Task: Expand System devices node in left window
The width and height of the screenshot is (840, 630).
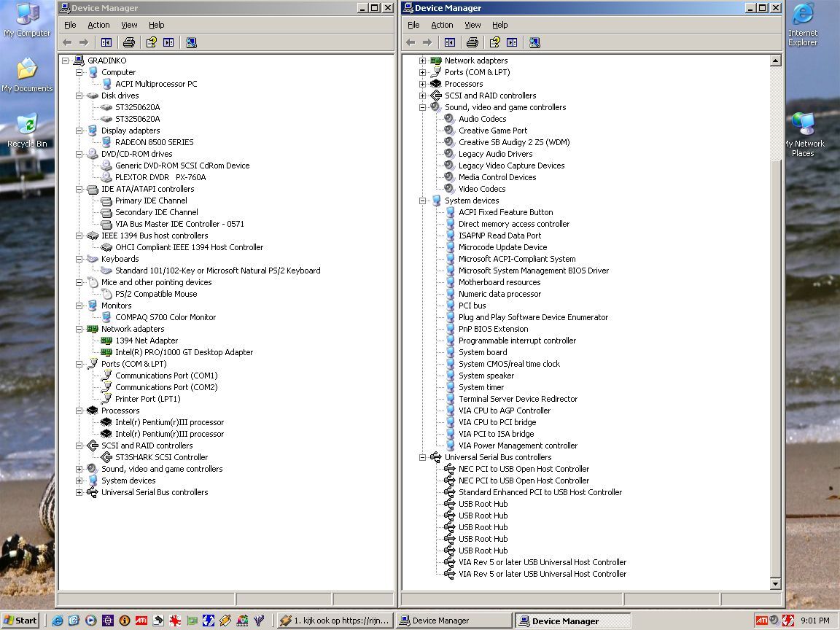Action: (x=79, y=481)
